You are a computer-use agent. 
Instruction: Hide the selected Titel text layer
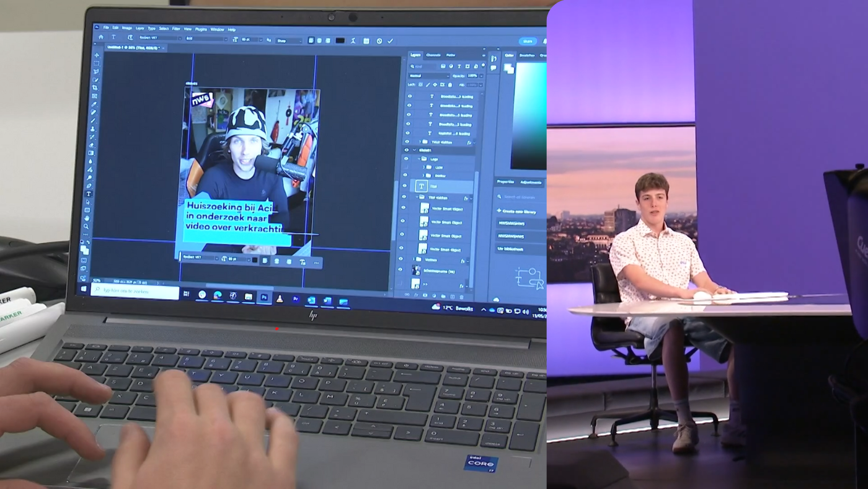click(x=405, y=186)
